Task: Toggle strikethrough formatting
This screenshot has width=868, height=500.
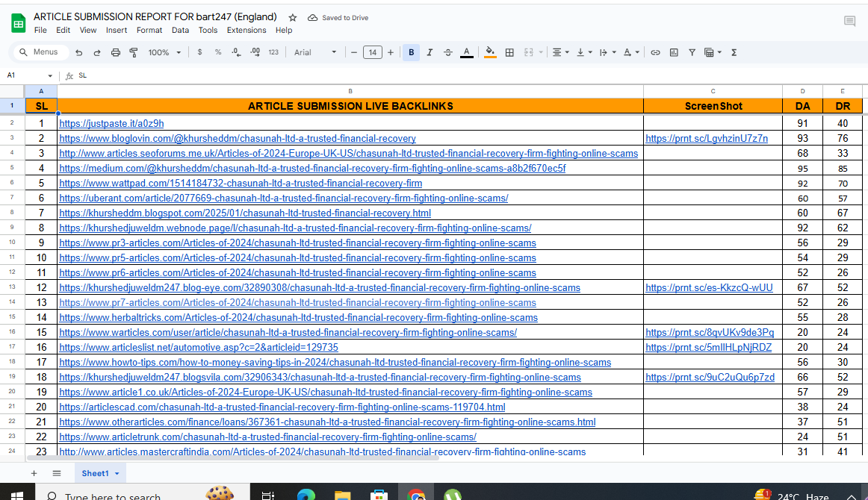Action: pos(447,52)
